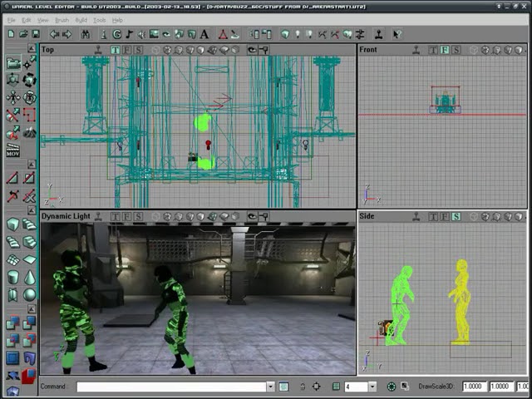Redo with the right arrow toolbar icon
This screenshot has height=399, width=532.
click(x=67, y=34)
